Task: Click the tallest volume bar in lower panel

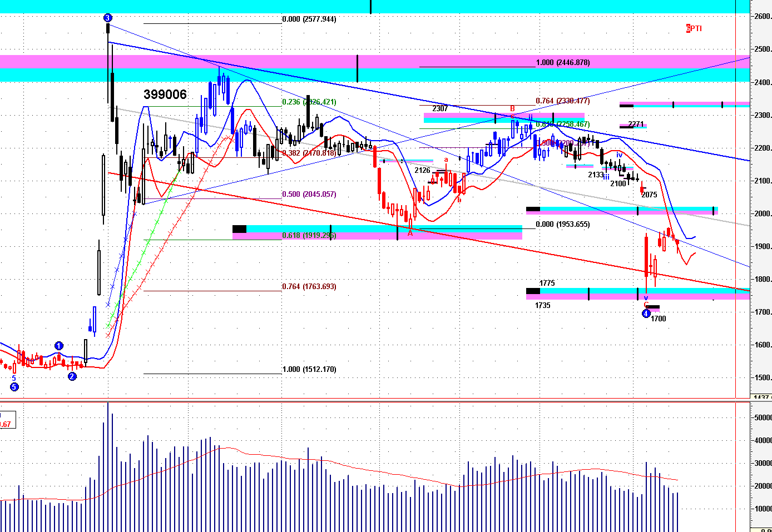Action: [x=108, y=467]
